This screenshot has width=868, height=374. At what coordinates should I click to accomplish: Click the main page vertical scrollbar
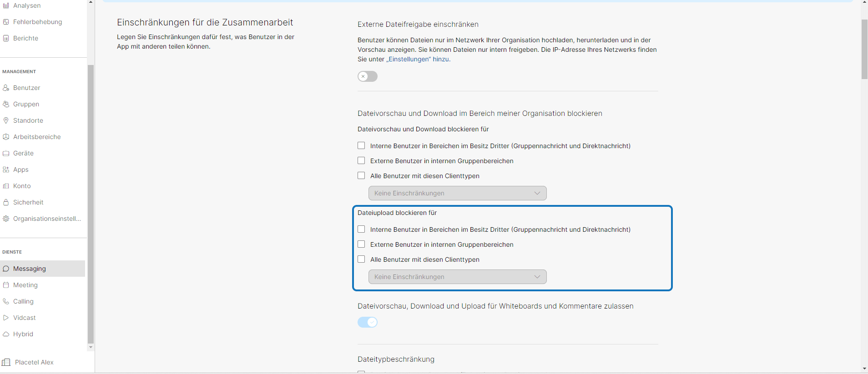[864, 49]
